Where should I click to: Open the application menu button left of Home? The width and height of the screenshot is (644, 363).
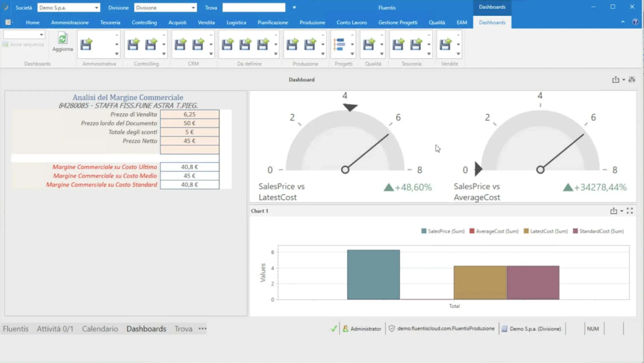(x=9, y=22)
